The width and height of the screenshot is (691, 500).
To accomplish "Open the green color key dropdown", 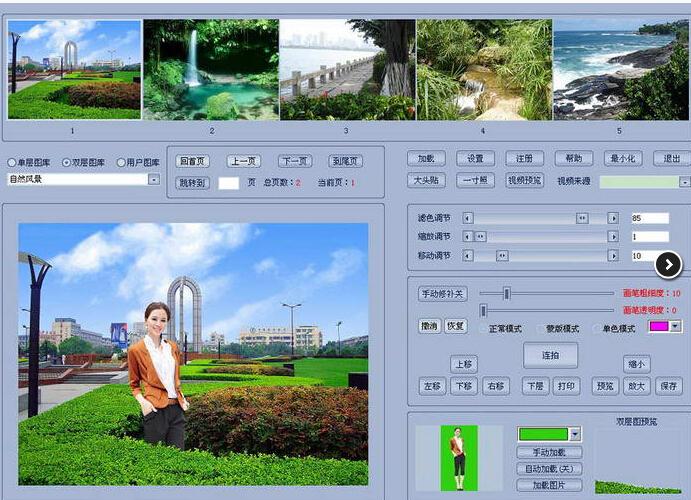I will (x=575, y=434).
